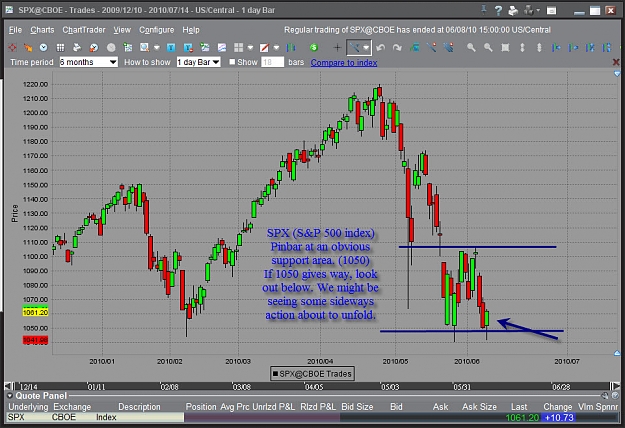
Task: Click the first vertical double-arrow scale icon
Action: click(522, 48)
